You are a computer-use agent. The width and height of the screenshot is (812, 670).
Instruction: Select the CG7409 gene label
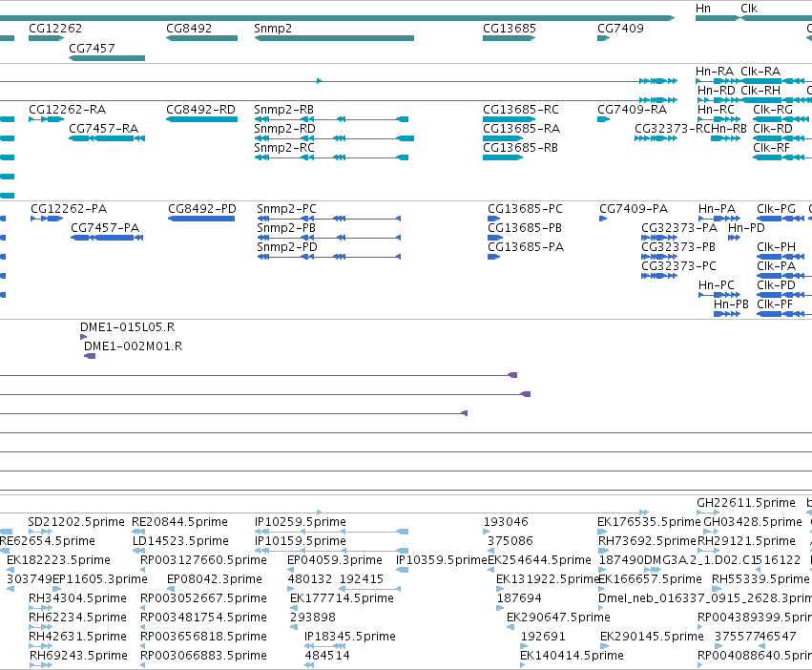pyautogui.click(x=620, y=29)
